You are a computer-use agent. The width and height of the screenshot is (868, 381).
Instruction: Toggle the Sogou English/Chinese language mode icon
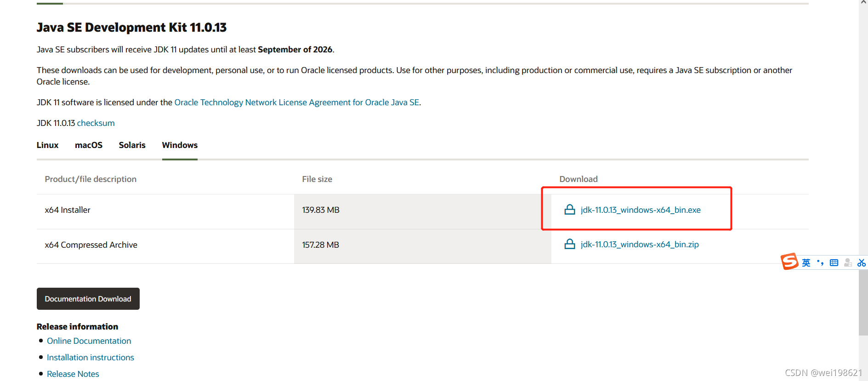806,263
